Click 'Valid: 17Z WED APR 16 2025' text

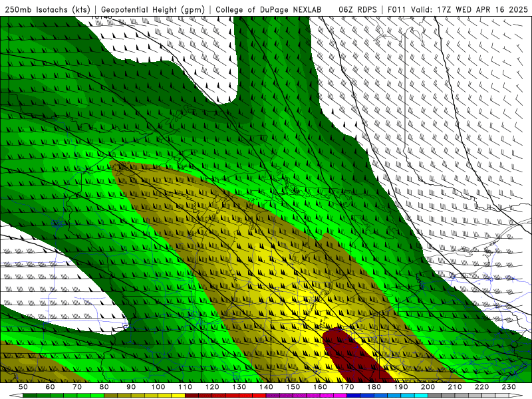(469, 9)
